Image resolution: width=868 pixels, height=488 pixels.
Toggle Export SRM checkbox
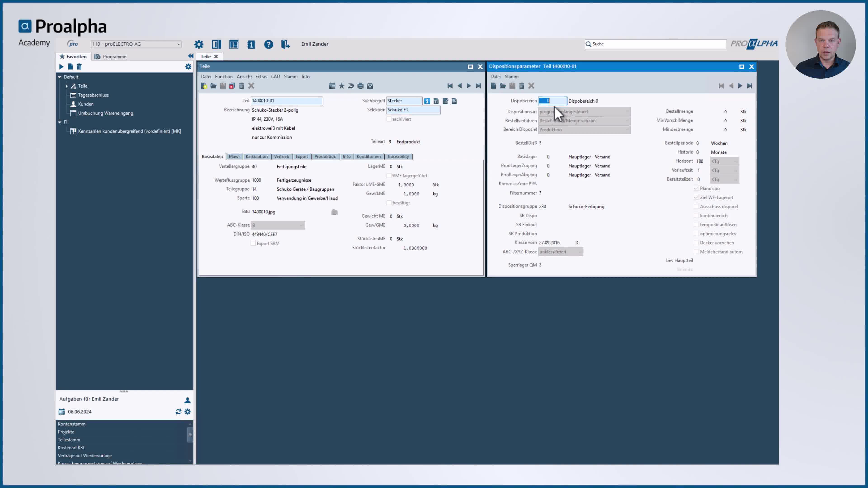pos(253,244)
